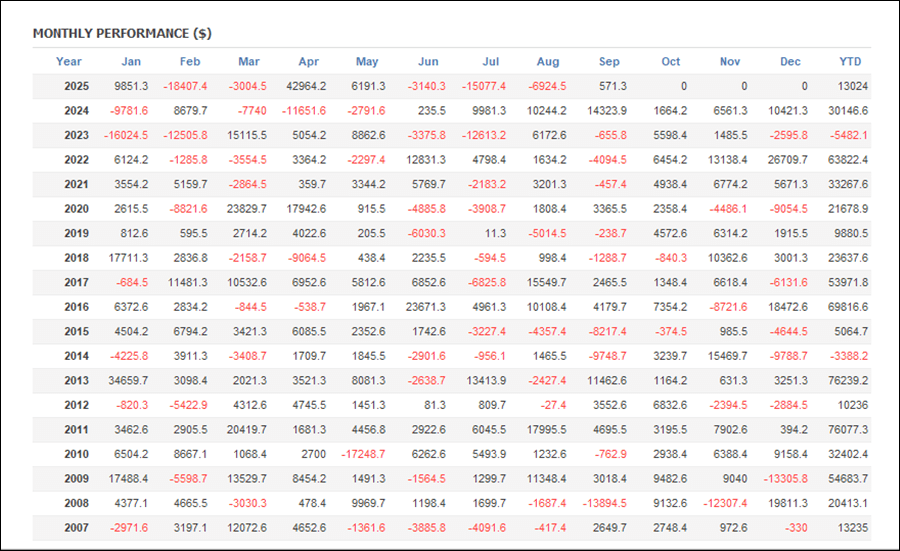Viewport: 900px width, 551px height.
Task: Select the 2024 YTD value 30146.6
Action: pyautogui.click(x=846, y=111)
